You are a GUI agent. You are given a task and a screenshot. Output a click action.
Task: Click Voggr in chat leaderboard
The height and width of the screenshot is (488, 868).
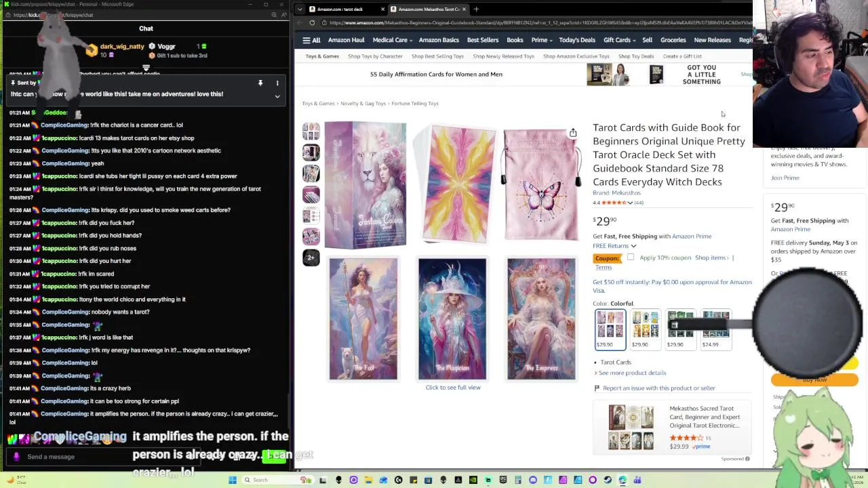click(x=166, y=47)
